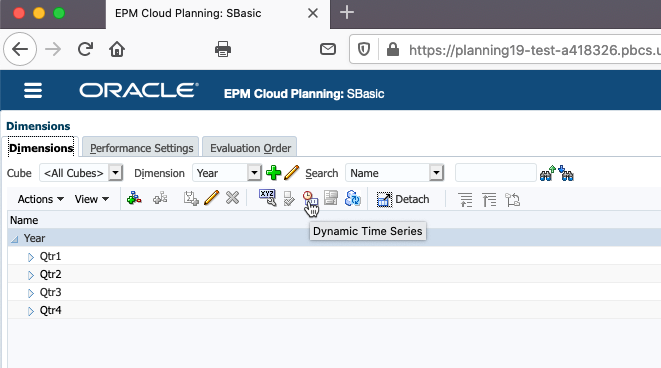Select the Qtr1 member row

(334, 256)
